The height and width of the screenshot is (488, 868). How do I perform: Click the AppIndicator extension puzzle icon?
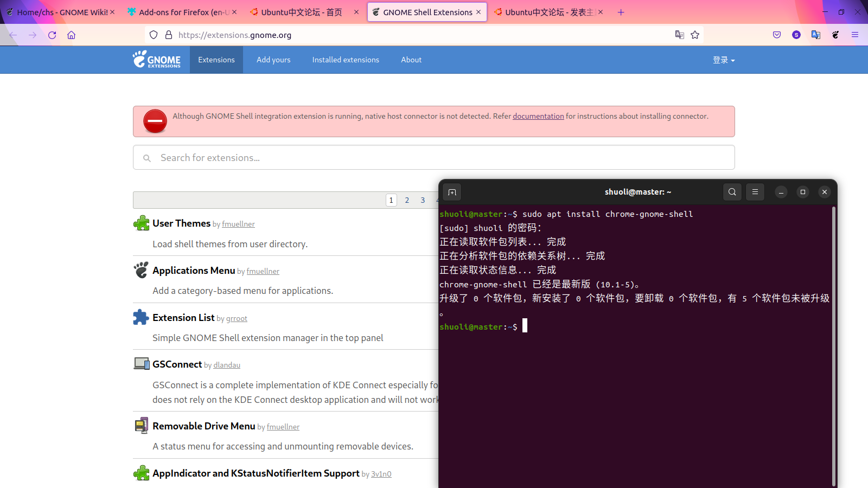click(142, 473)
